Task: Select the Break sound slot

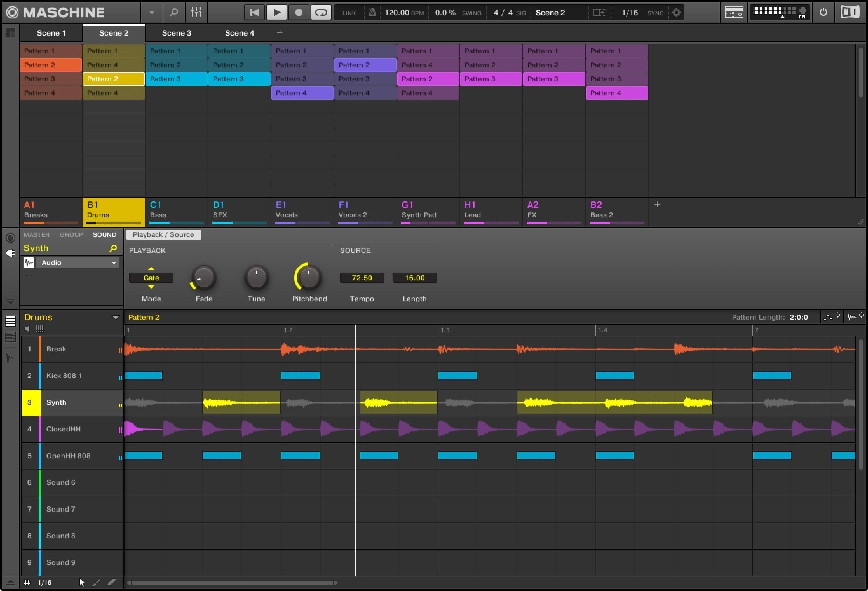Action: [x=72, y=349]
